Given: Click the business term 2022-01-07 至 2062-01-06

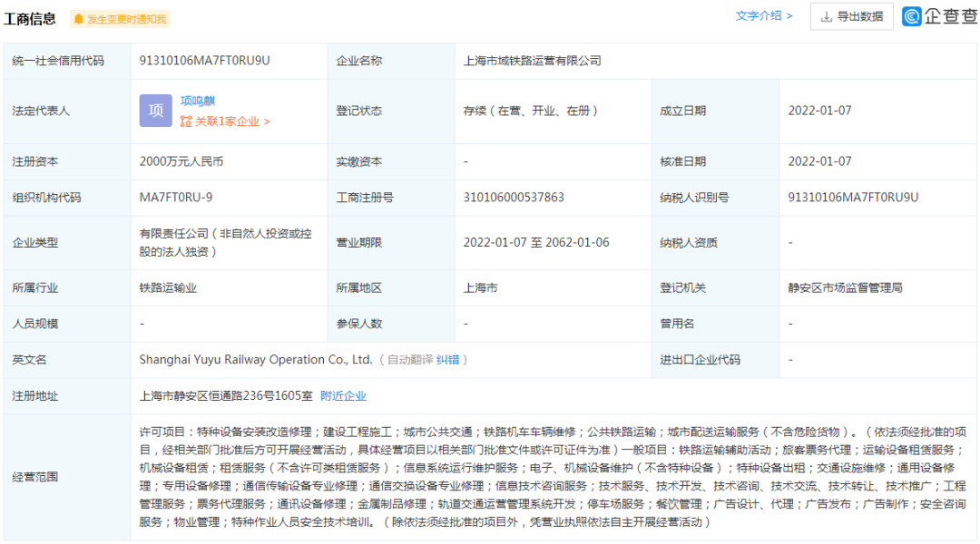Looking at the screenshot, I should click(x=536, y=242).
